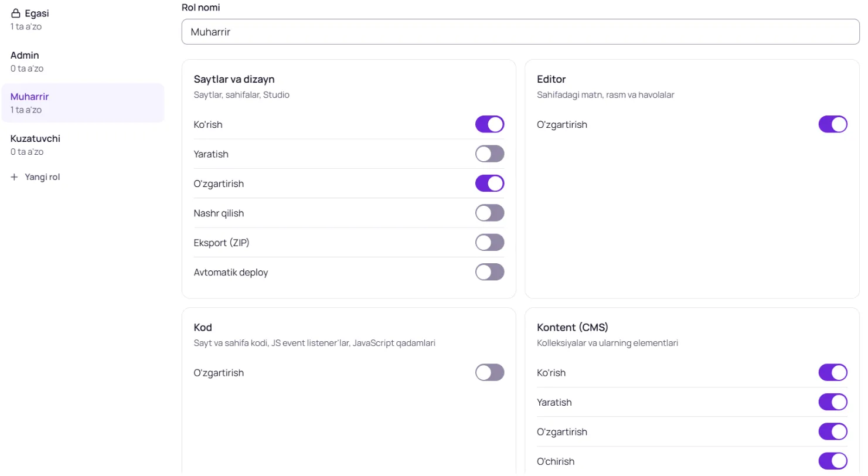Turn off Yaratish under Kontent (CMS)
Image resolution: width=868 pixels, height=476 pixels.
point(833,402)
